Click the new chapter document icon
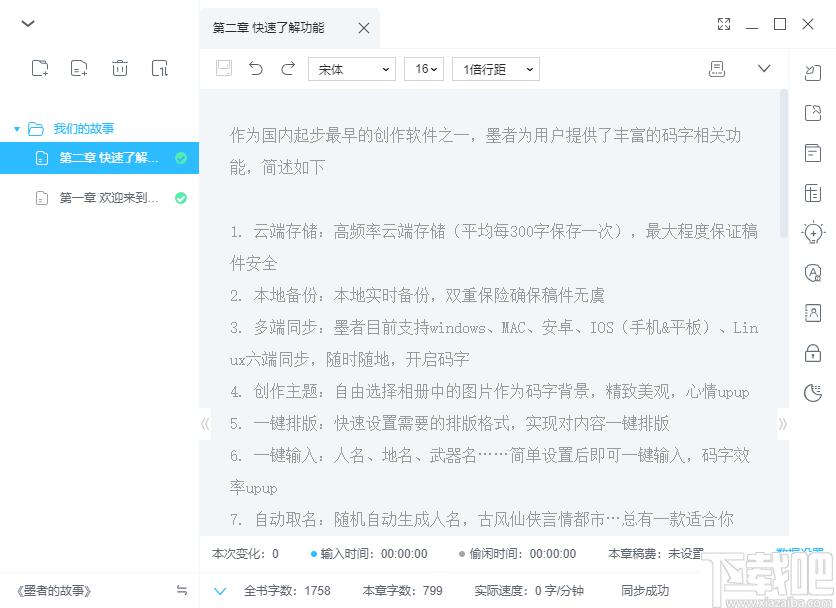The image size is (836, 608). pyautogui.click(x=79, y=68)
